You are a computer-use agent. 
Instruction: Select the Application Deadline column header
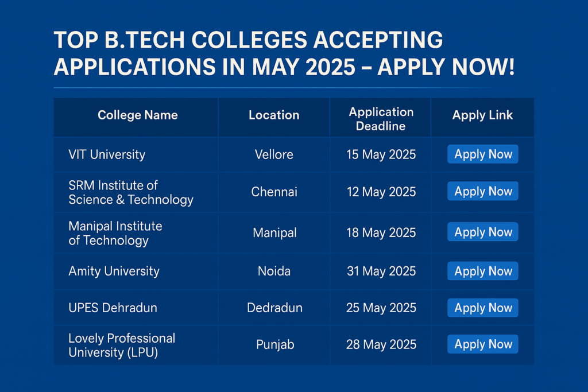(381, 119)
